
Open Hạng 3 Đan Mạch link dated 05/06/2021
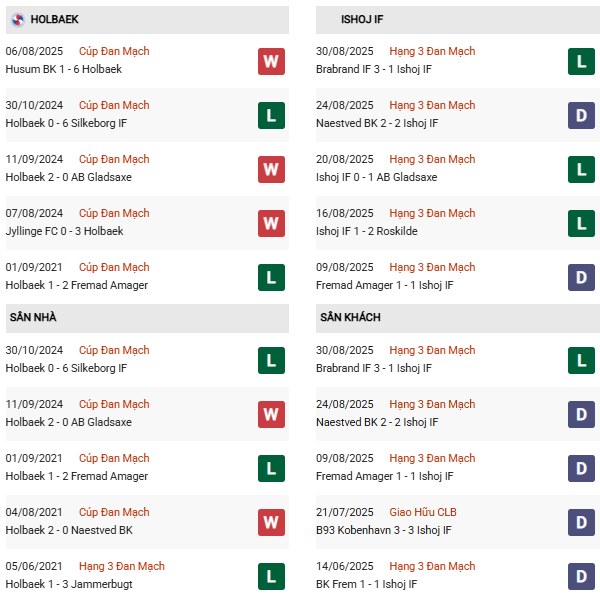click(x=120, y=566)
